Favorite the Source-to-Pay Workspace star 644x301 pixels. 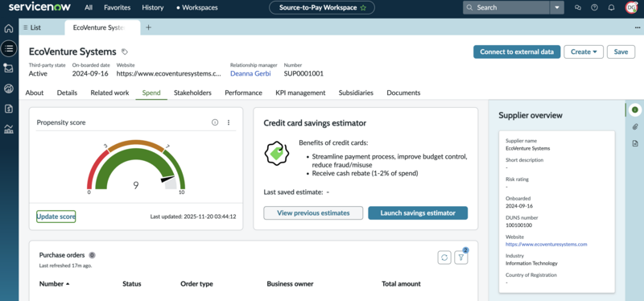pyautogui.click(x=363, y=7)
